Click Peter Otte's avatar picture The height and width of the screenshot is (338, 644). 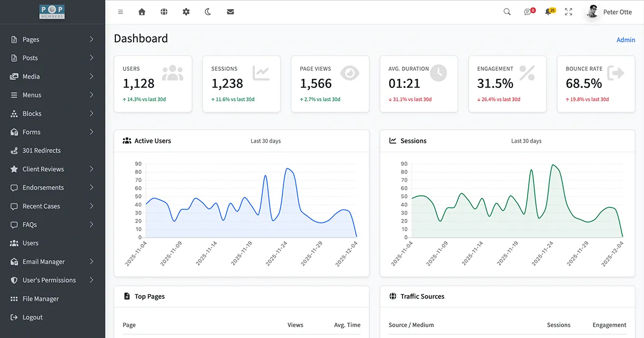pyautogui.click(x=592, y=12)
